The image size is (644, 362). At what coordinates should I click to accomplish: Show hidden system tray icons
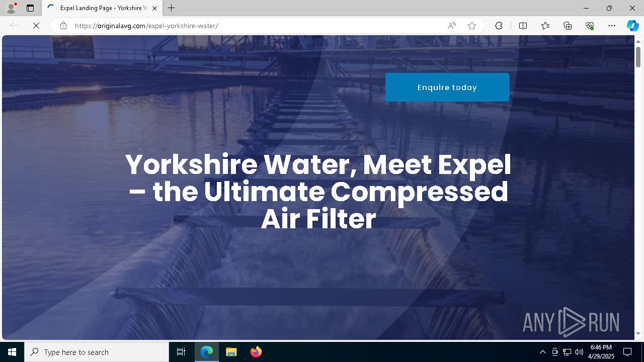542,352
